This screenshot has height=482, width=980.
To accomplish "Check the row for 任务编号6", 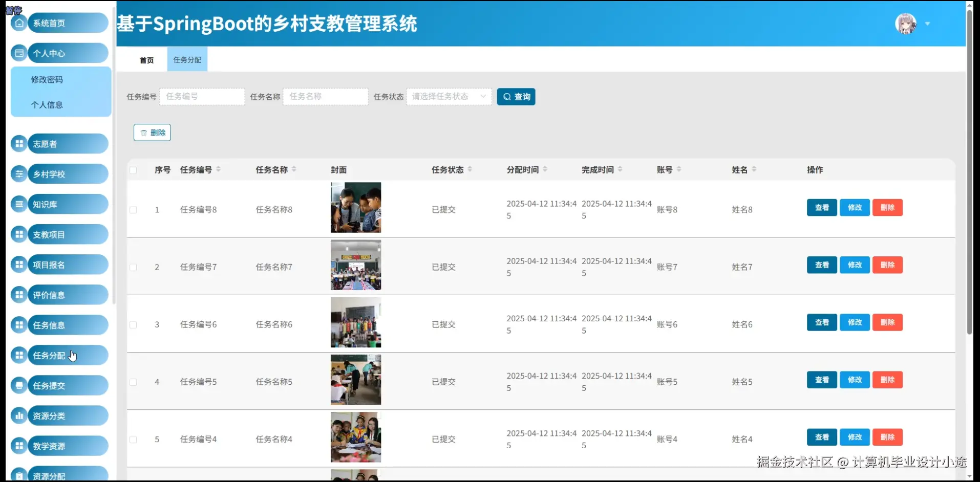I will point(133,324).
